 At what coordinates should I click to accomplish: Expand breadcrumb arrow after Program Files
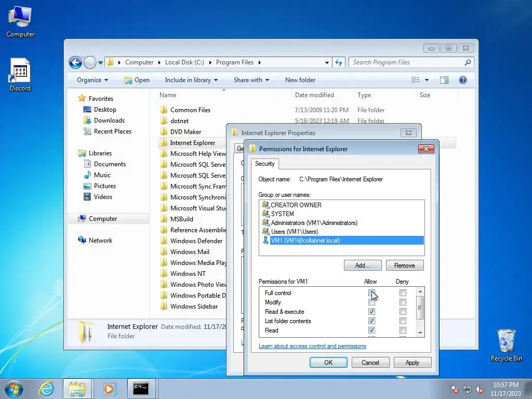point(260,62)
